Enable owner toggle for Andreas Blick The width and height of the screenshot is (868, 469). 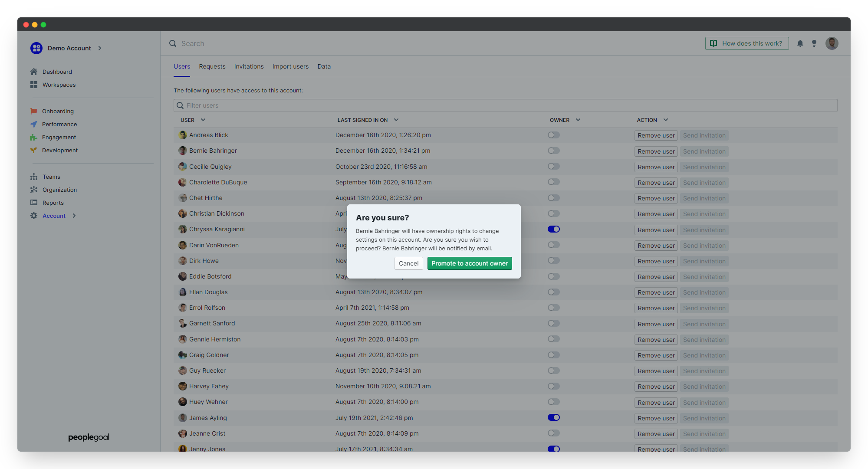click(x=553, y=135)
